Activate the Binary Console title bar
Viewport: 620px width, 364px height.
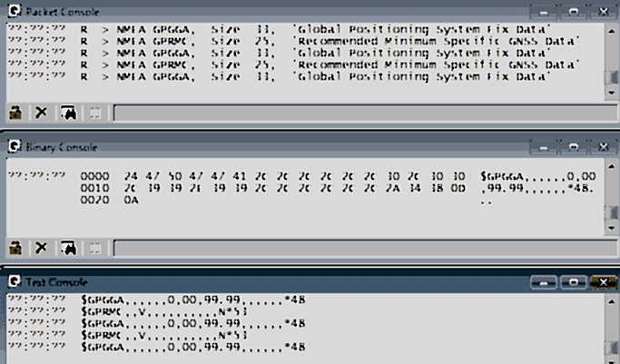click(x=272, y=146)
